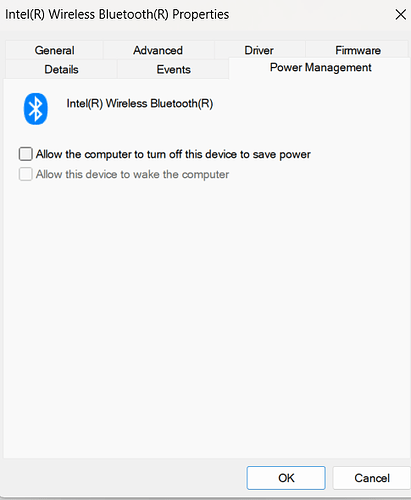Click the Intel(R) Wireless Bluetooth(R) device name text

tap(140, 103)
